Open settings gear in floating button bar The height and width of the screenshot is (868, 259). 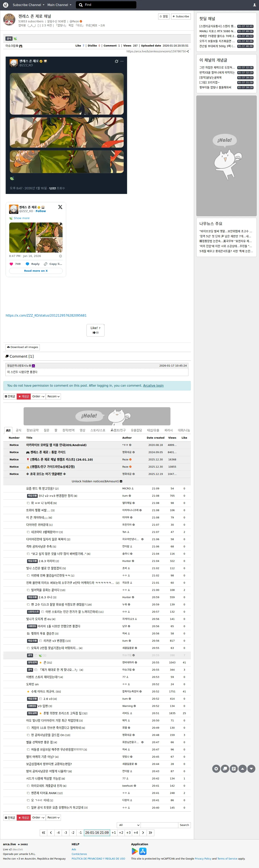coord(216,769)
